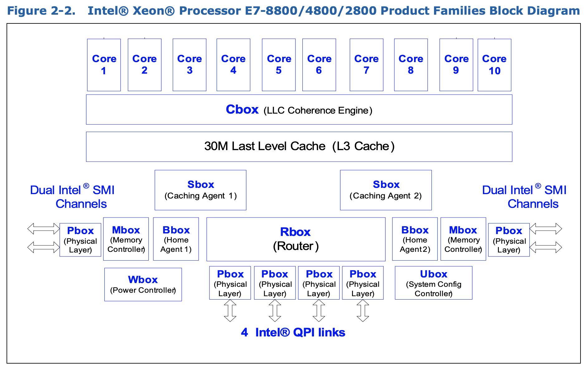Screen dimensions: 588x372
Task: Click the upper arrow of the left SMI channels
Action: (44, 229)
